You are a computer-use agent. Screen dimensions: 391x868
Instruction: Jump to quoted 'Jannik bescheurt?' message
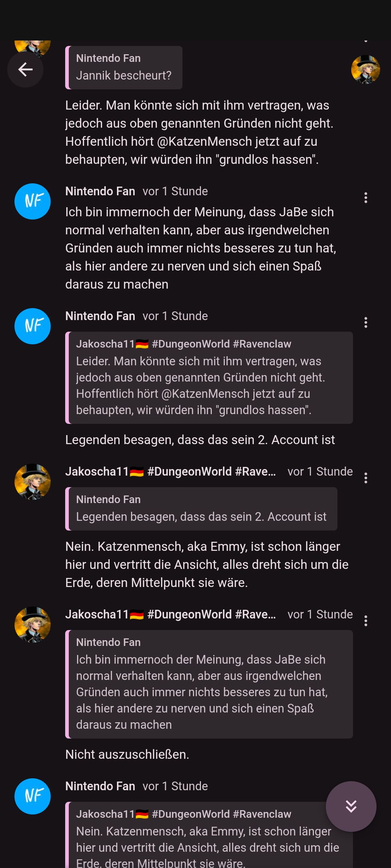pyautogui.click(x=124, y=68)
